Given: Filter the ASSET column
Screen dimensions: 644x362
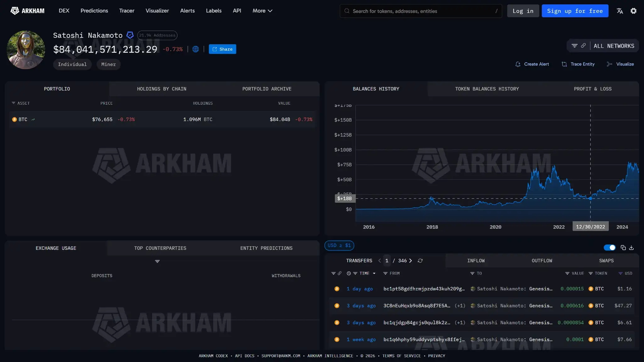Looking at the screenshot, I should click(x=14, y=103).
